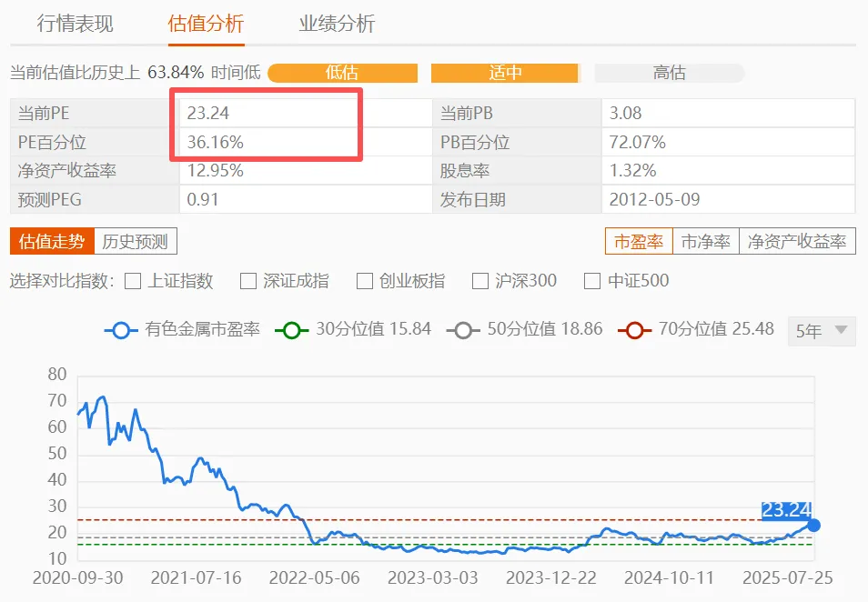Toggle the 中证500 checkbox
Viewport: 868px width, 602px height.
(x=592, y=281)
